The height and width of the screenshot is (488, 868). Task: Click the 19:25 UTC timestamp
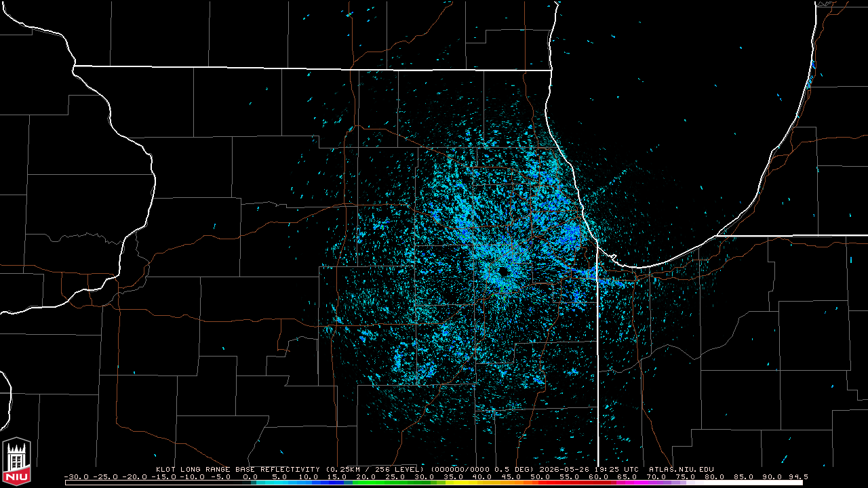click(x=616, y=469)
